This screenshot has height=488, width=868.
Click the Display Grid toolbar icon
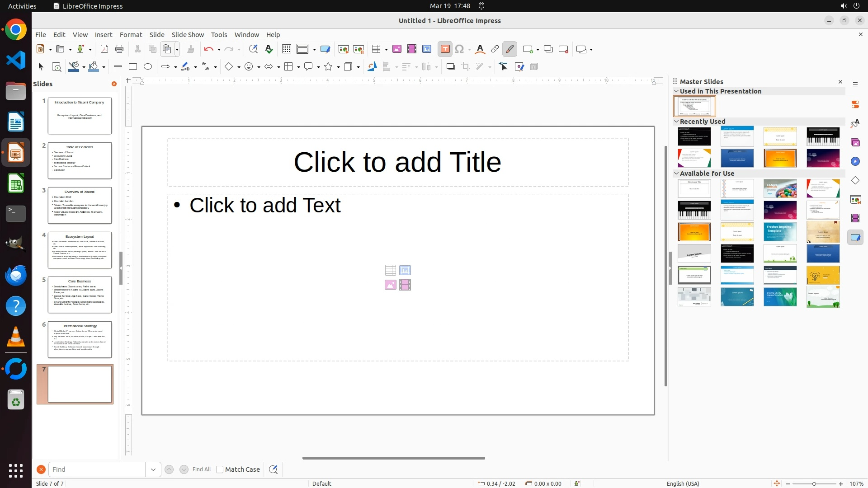point(286,49)
